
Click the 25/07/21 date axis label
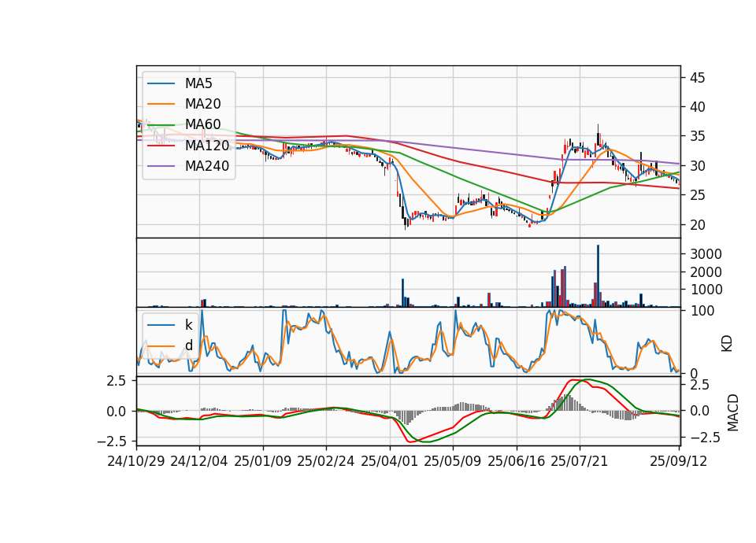click(x=580, y=461)
